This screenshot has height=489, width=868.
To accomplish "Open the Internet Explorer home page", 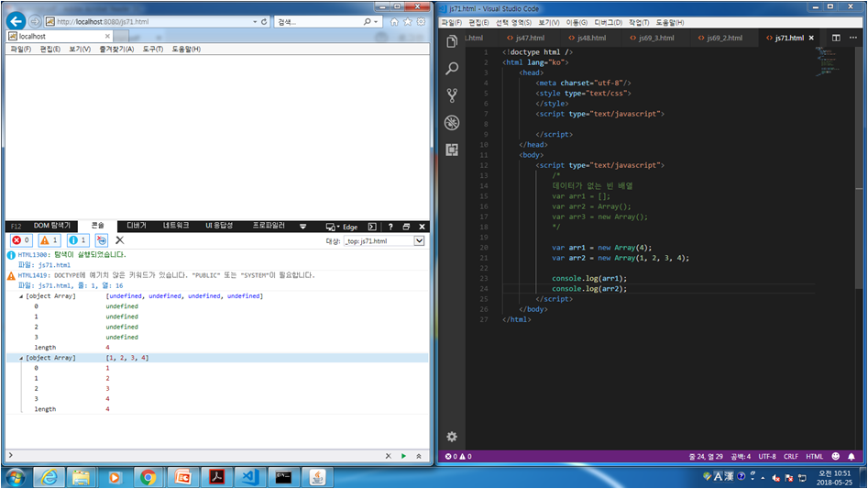I will [x=394, y=22].
